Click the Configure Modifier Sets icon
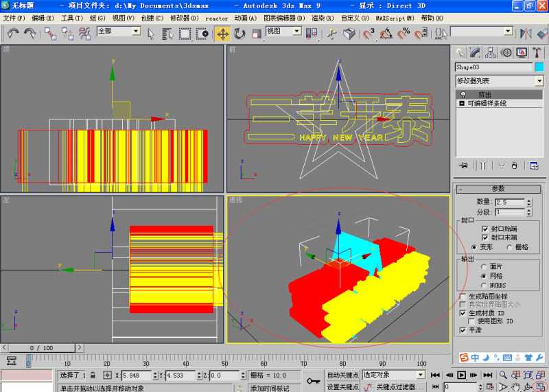The image size is (549, 392). [534, 165]
